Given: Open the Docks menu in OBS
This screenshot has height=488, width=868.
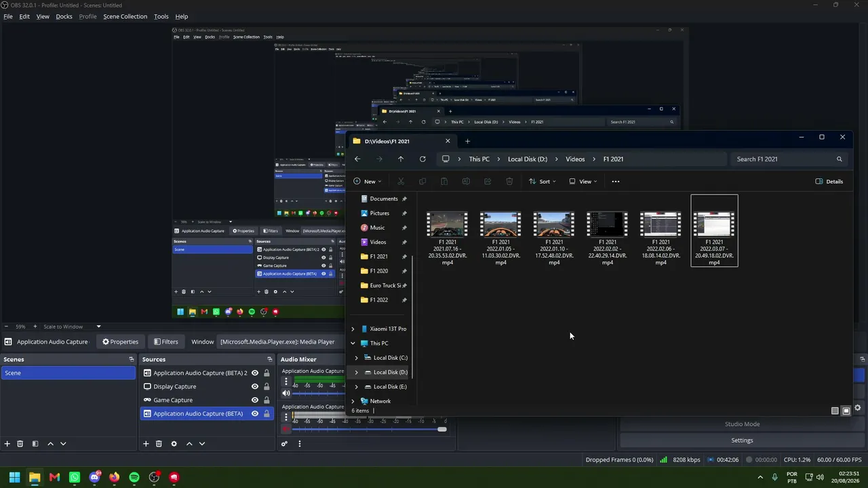Looking at the screenshot, I should [64, 16].
